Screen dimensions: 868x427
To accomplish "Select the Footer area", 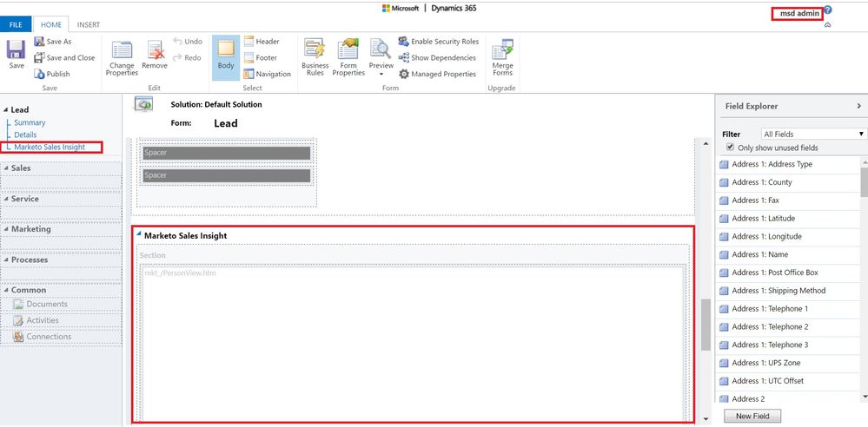I will pyautogui.click(x=261, y=57).
